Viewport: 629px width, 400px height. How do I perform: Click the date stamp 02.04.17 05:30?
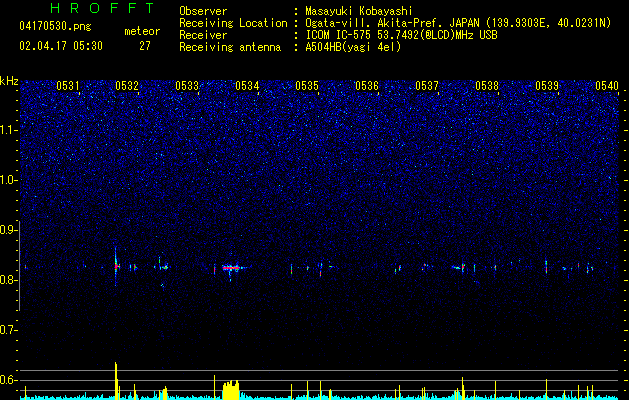[61, 46]
